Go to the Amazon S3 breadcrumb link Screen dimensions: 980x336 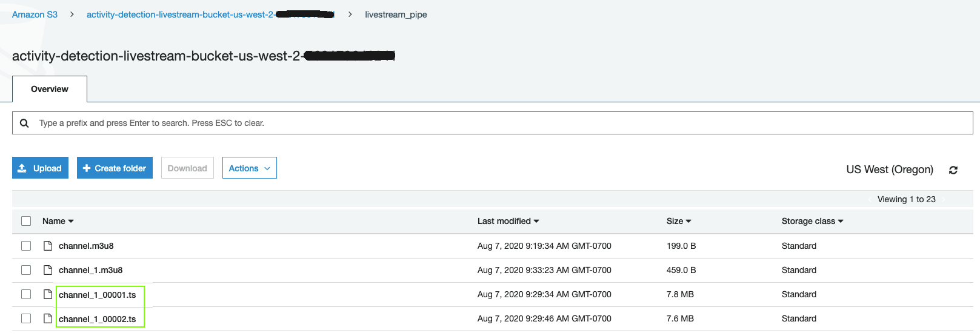pos(35,15)
